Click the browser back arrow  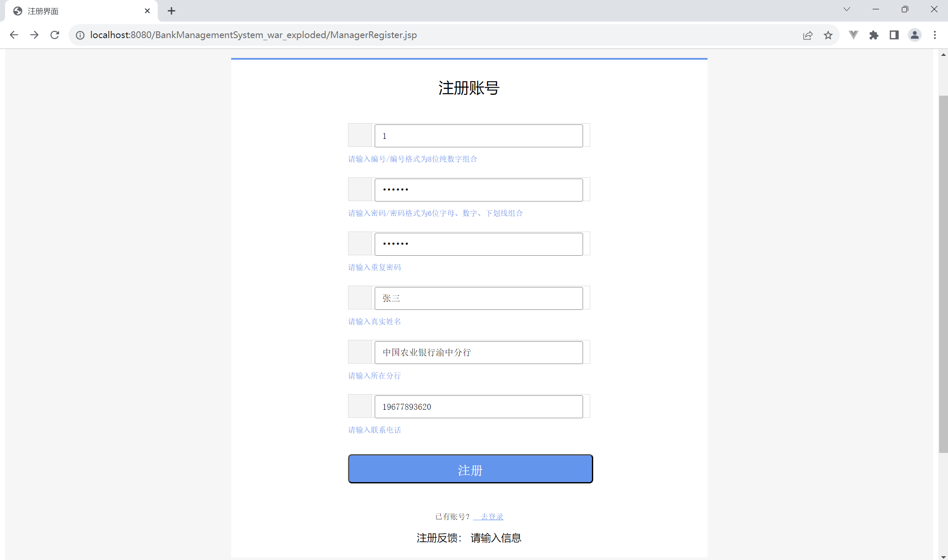14,35
